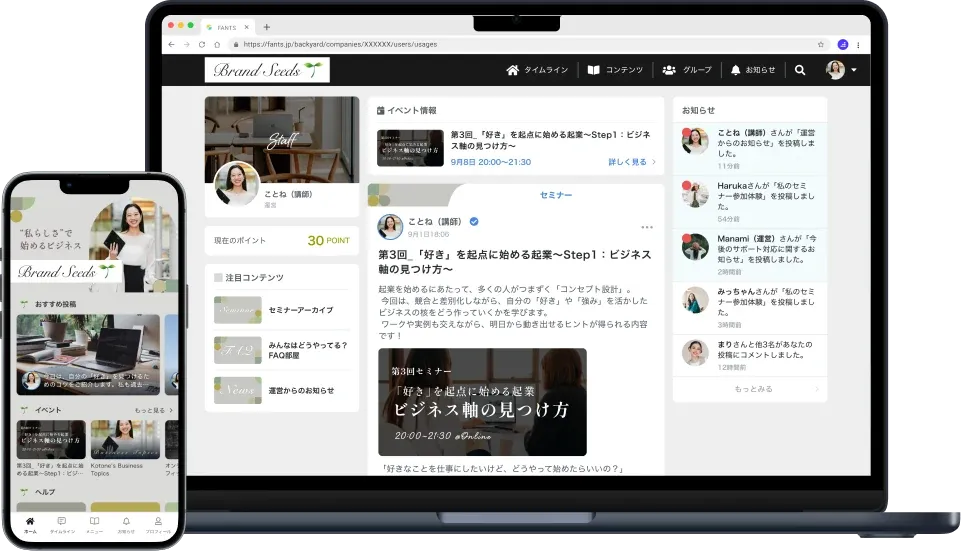Open notification from まりさんと他3名
Viewport: 961px width, 551px height.
pyautogui.click(x=750, y=355)
